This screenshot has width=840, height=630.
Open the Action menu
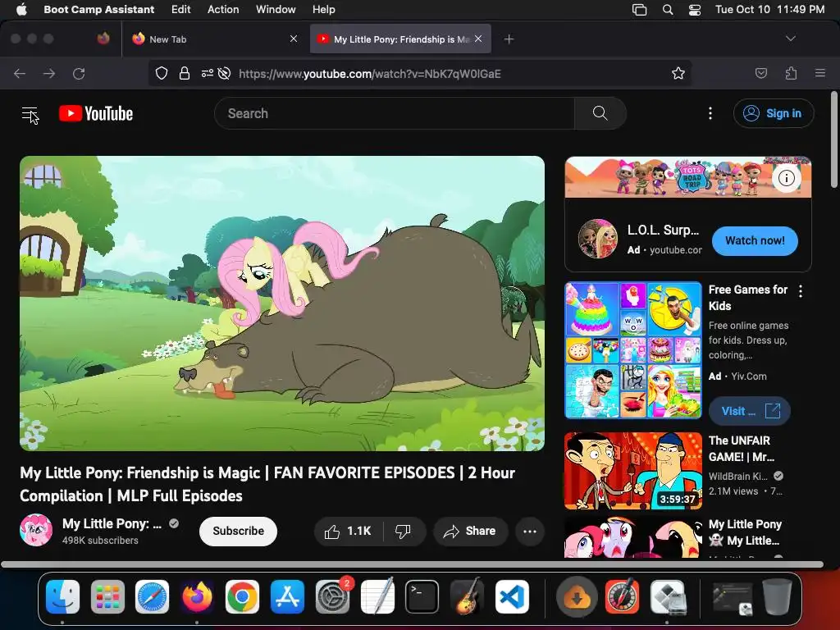(x=223, y=10)
